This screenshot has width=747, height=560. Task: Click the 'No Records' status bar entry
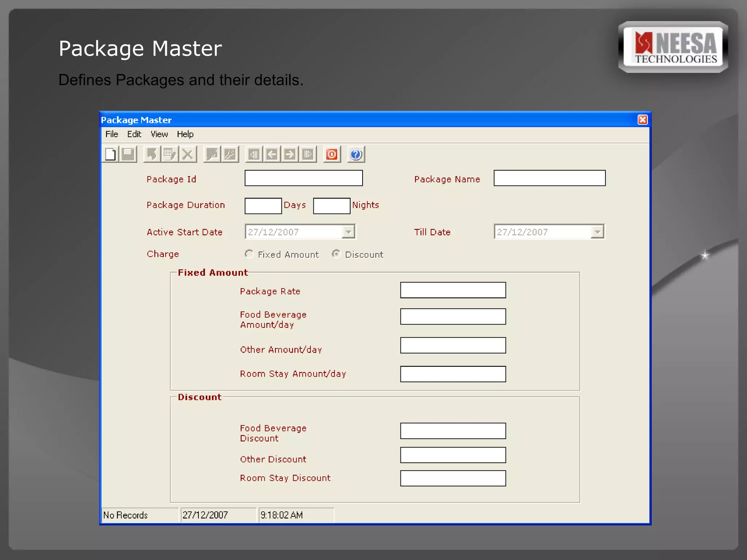(x=140, y=515)
